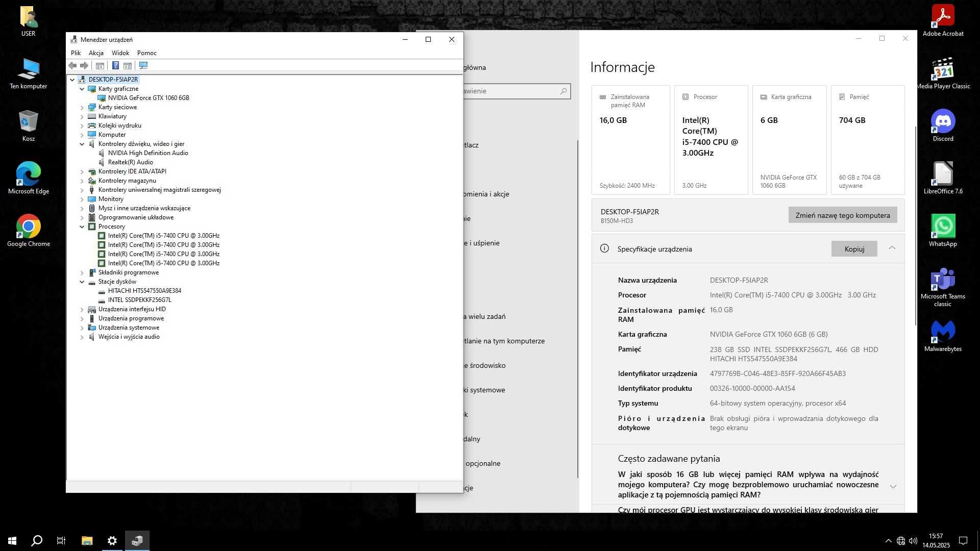The width and height of the screenshot is (980, 551).
Task: Expand the Monitory category
Action: (x=82, y=199)
